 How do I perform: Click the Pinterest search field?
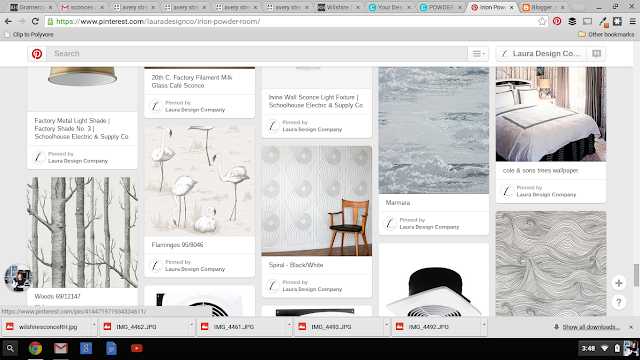pos(257,53)
